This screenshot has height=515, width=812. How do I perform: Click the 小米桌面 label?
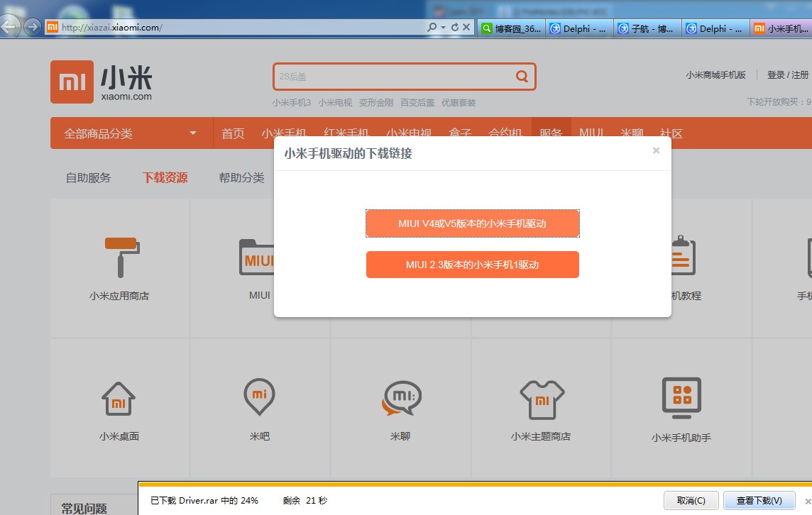[x=119, y=436]
